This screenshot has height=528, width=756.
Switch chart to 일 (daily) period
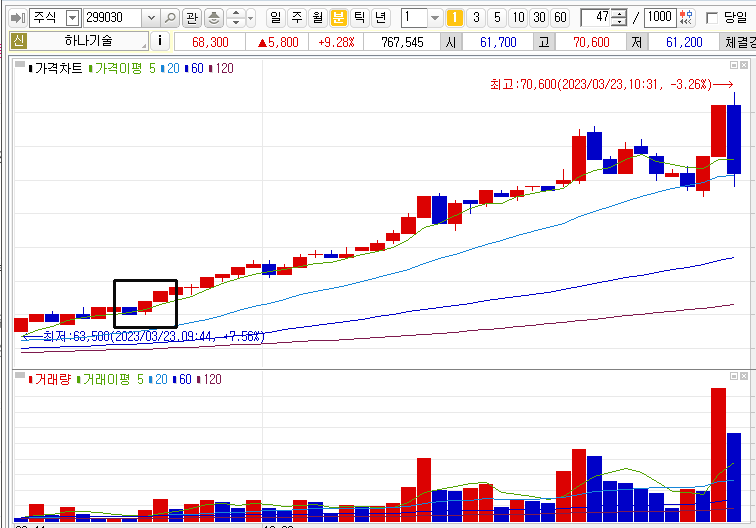(x=275, y=18)
